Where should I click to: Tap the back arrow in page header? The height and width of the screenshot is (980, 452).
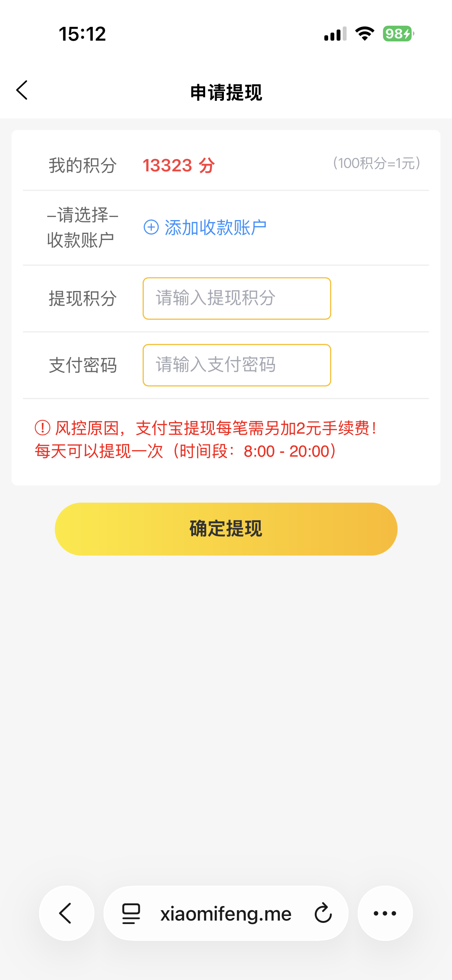[22, 90]
